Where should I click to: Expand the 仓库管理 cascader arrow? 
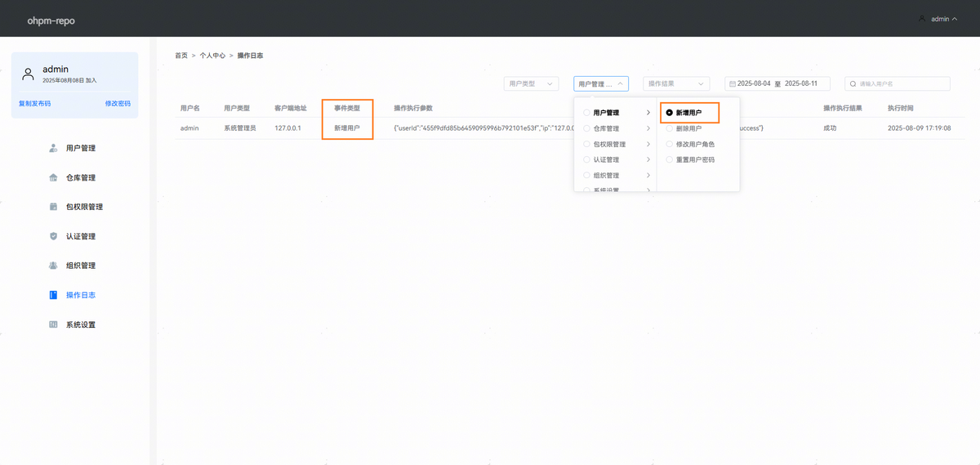(x=648, y=128)
